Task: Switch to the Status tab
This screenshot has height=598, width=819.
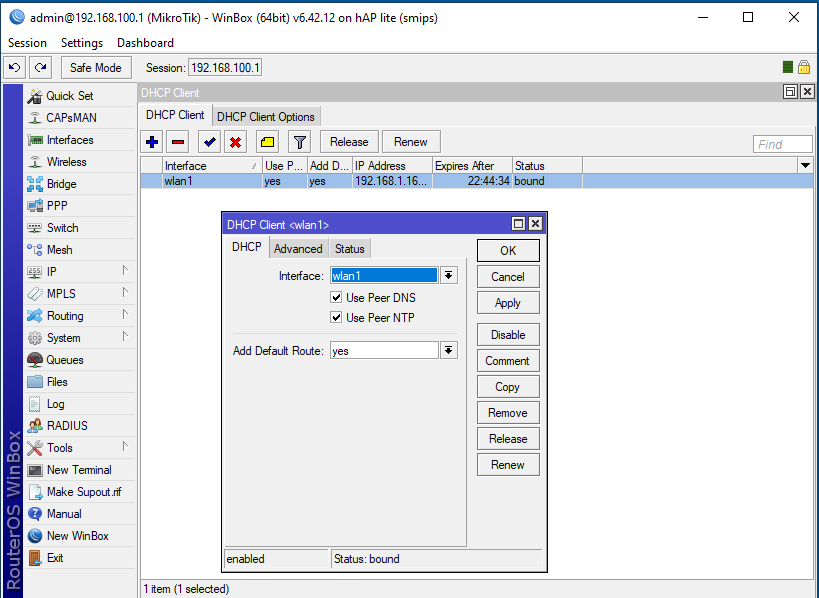Action: tap(349, 249)
